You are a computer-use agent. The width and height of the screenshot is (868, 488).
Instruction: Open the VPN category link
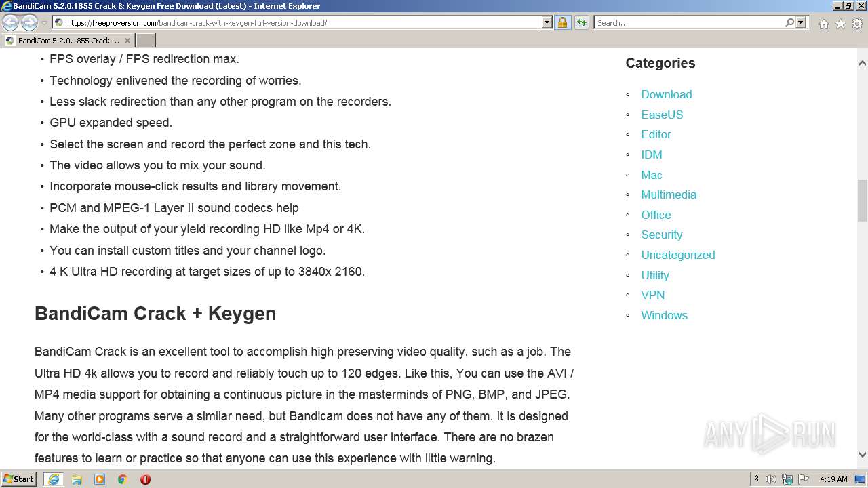[x=653, y=295]
